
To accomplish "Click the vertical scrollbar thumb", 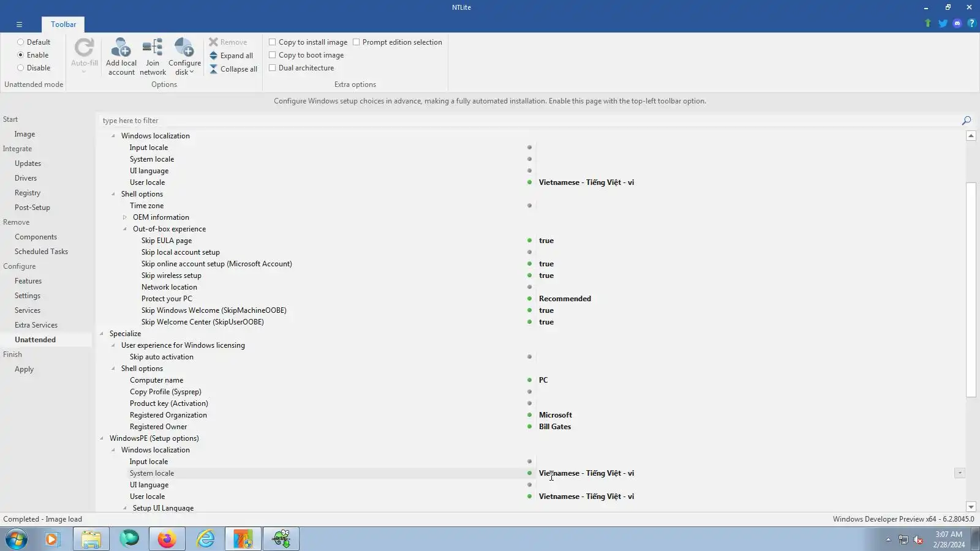I will pyautogui.click(x=971, y=290).
